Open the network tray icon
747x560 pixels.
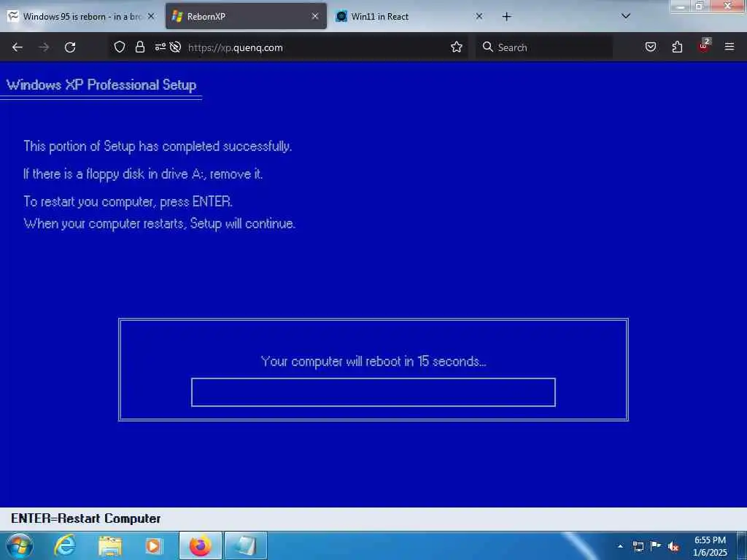tap(638, 546)
